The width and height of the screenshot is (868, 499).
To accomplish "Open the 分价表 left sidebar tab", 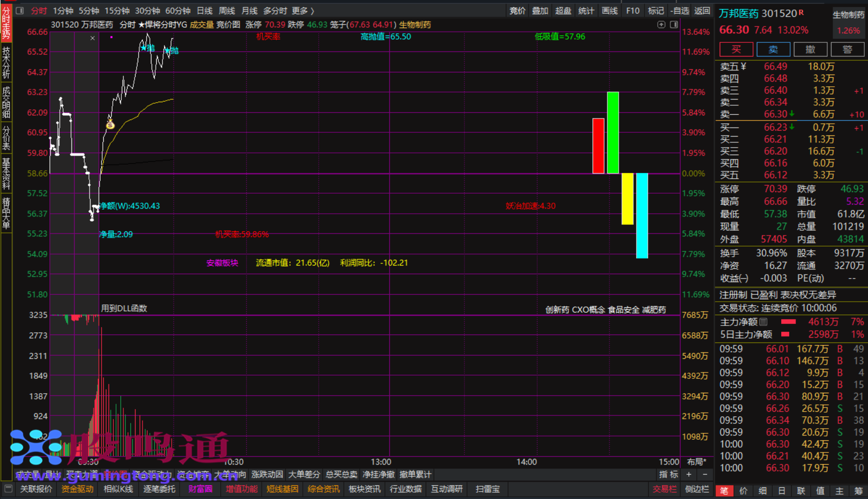I will click(6, 138).
